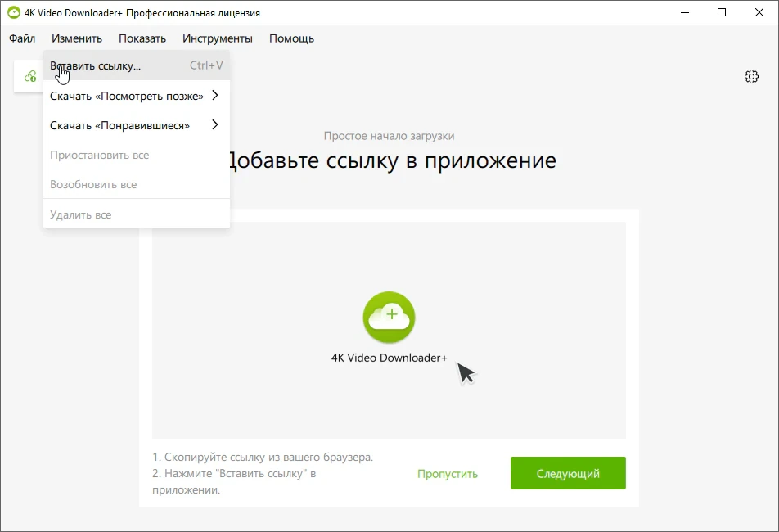Click the large green cloud plus icon

click(389, 318)
